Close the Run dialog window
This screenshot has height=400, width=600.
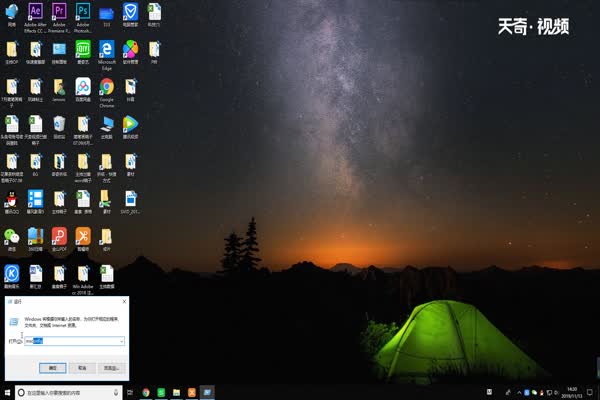(x=124, y=302)
